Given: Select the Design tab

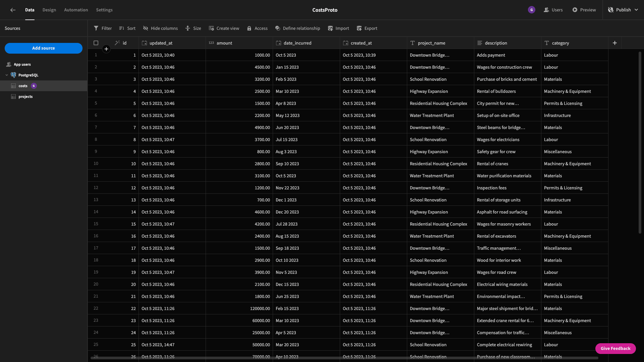Looking at the screenshot, I should pyautogui.click(x=49, y=10).
